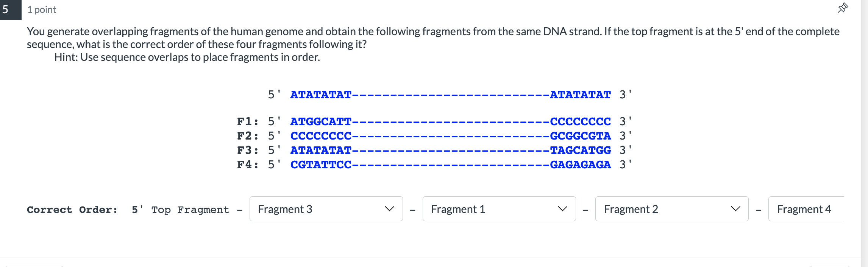Open the second dropdown showing Fragment 1
Viewport: 868px width, 267px height.
(499, 209)
